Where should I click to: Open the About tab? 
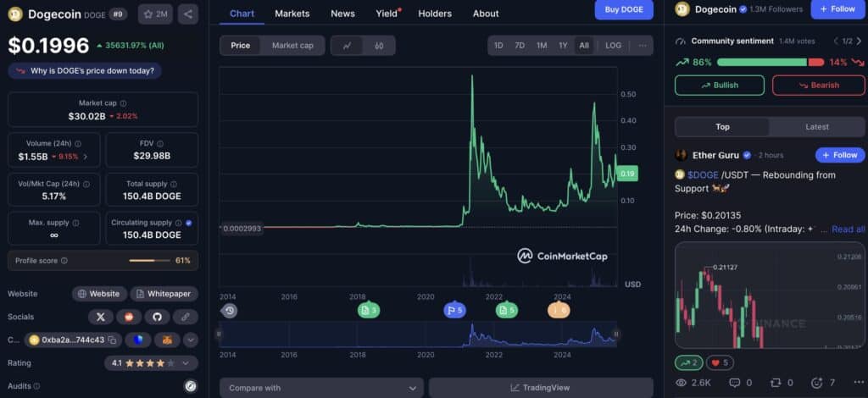point(486,14)
